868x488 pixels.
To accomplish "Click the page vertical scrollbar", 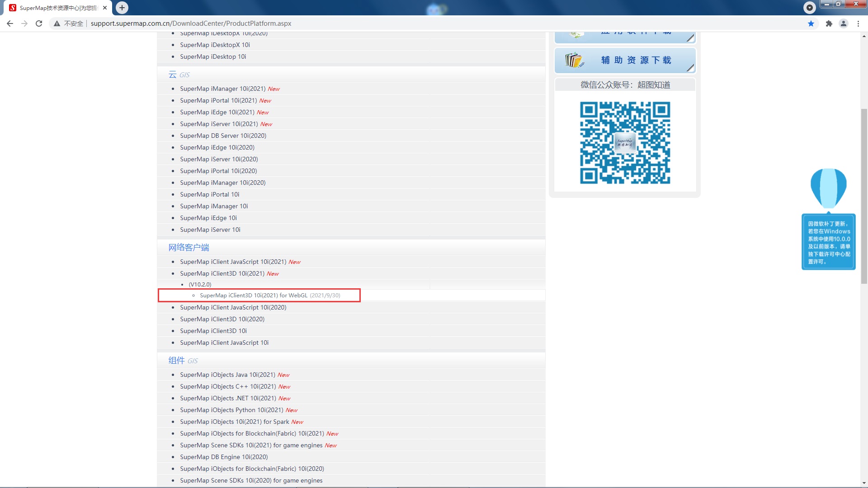I will coord(864,196).
